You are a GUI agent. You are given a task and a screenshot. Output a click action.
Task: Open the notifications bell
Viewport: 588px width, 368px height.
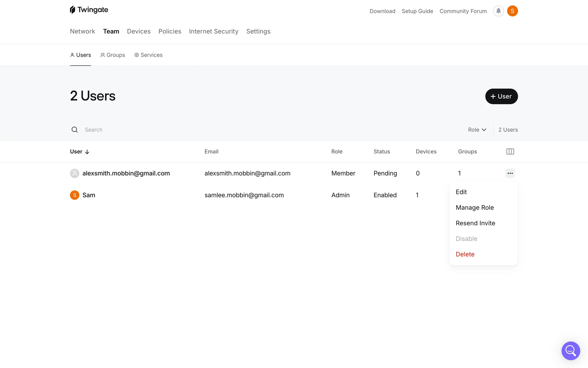click(x=498, y=11)
